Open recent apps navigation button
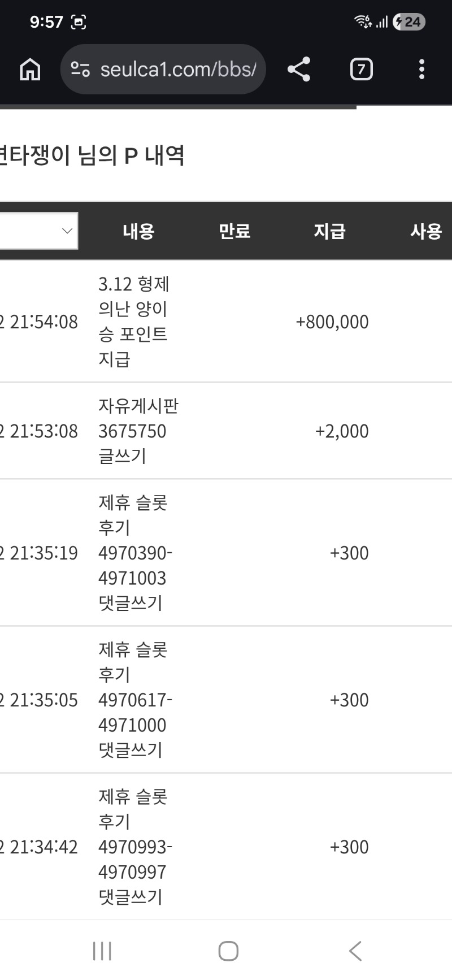The height and width of the screenshot is (980, 452). [102, 951]
